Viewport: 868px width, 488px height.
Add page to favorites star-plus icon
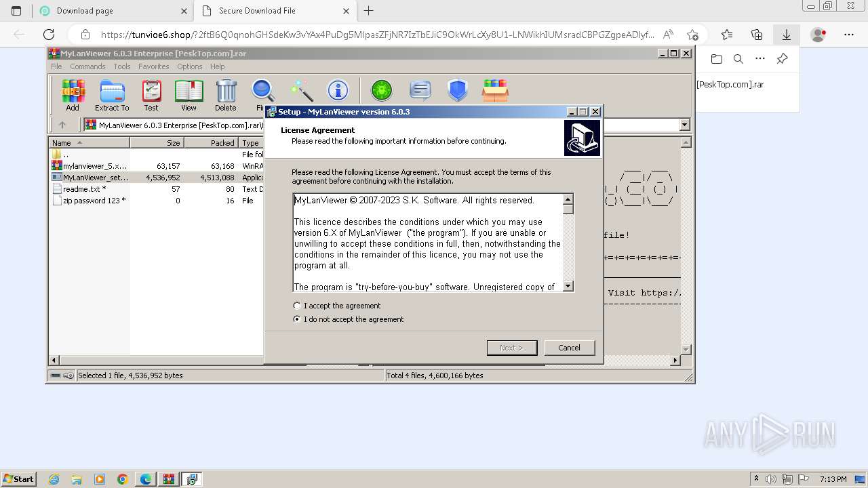coord(692,35)
